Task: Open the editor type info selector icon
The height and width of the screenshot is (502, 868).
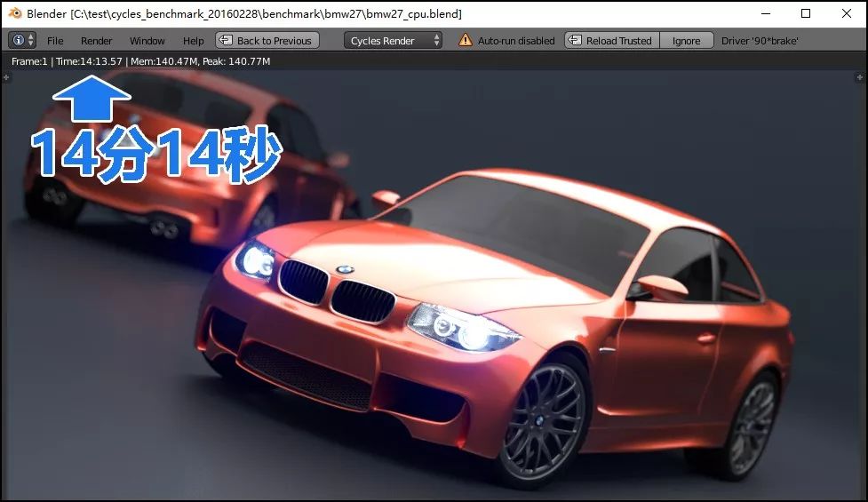Action: pos(22,40)
